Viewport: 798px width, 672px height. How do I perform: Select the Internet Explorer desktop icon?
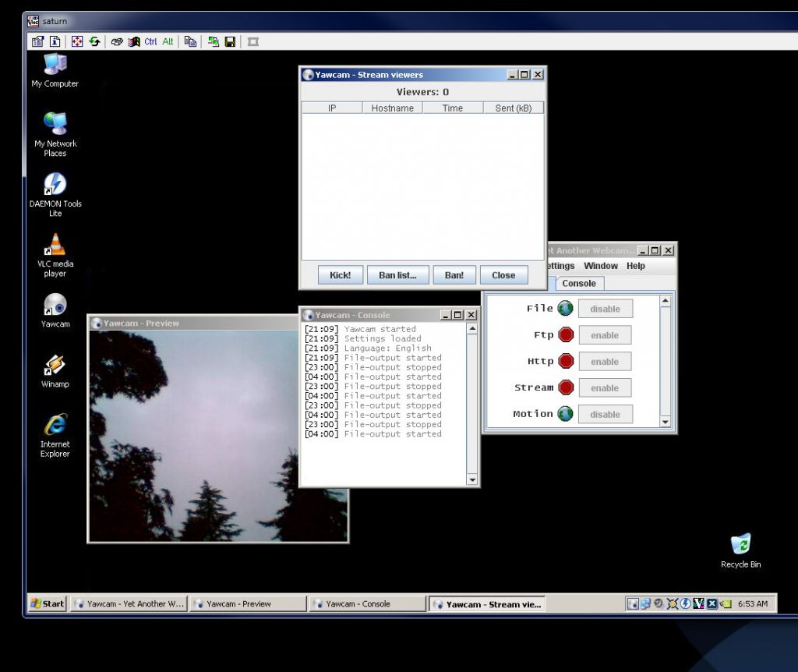point(55,435)
